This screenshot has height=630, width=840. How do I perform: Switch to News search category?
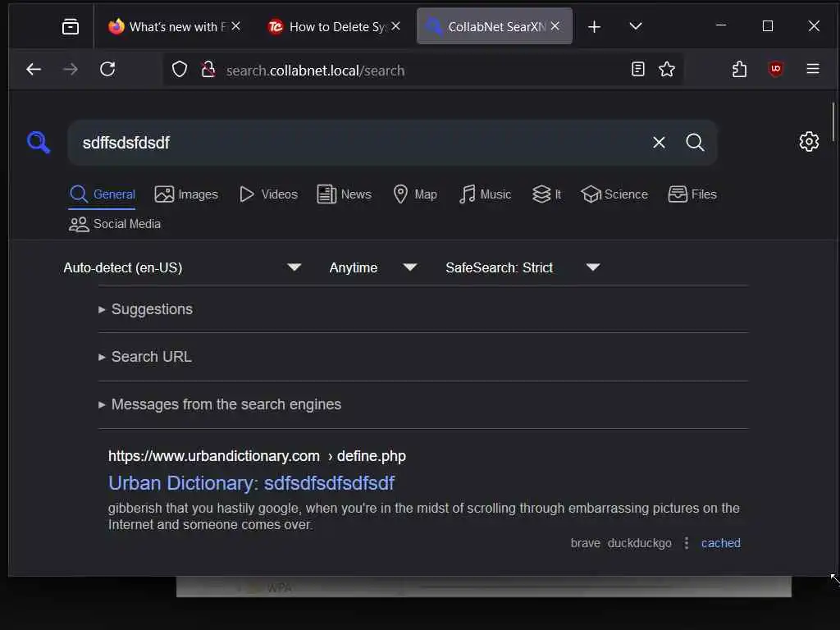point(344,194)
